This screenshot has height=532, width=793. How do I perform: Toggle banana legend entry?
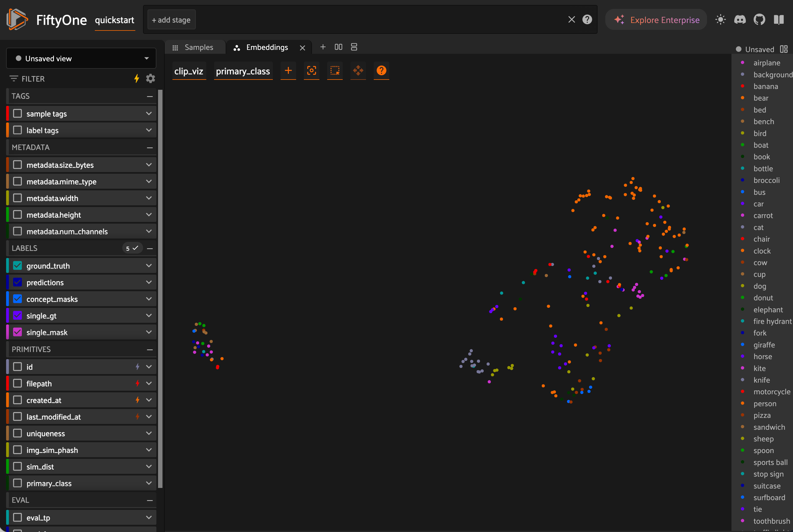(x=765, y=86)
